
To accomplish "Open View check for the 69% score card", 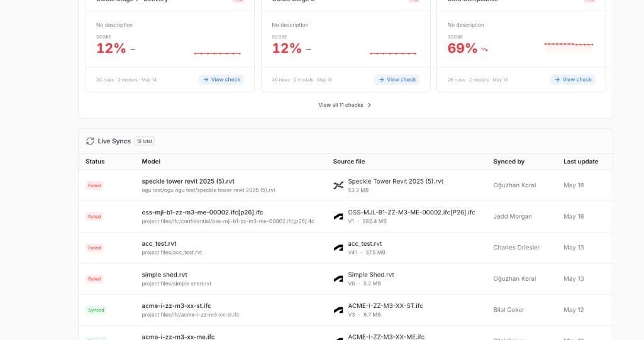I will click(x=572, y=80).
